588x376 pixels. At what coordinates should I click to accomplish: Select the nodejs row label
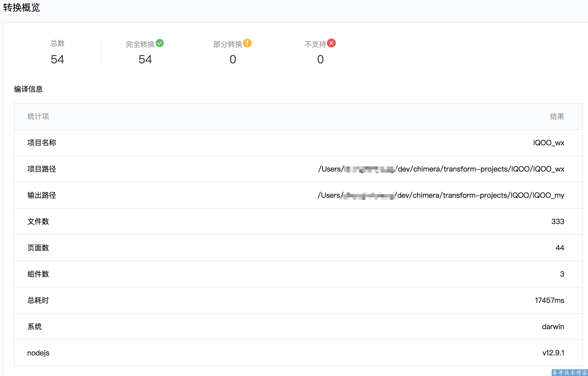(38, 353)
